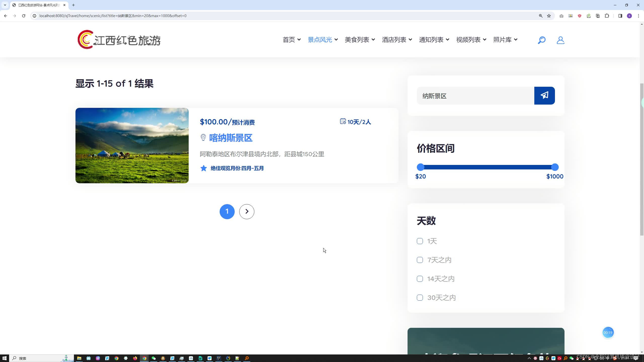Screen dimensions: 644x362
Task: Tick the 30天之内 checkbox
Action: (x=420, y=298)
